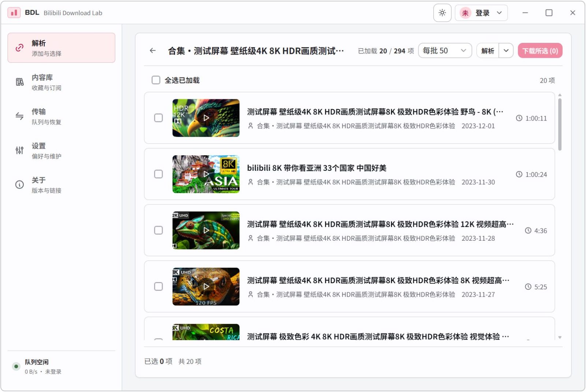Click uploader person icon in 2023-11-30 row
The image size is (586, 392).
coord(251,182)
